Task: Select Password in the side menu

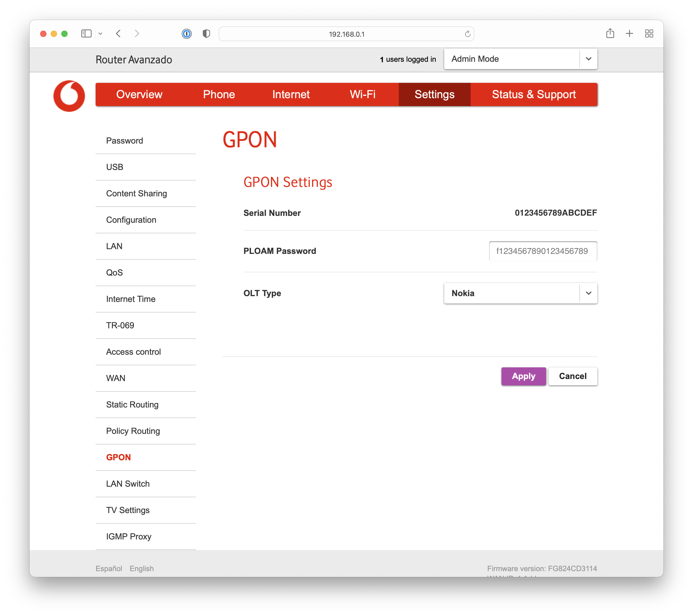Action: (x=146, y=141)
